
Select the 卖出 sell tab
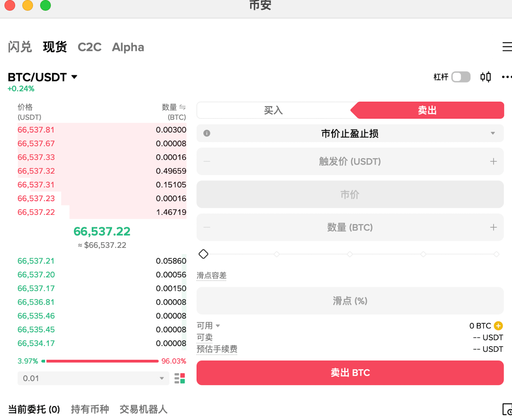pyautogui.click(x=427, y=110)
